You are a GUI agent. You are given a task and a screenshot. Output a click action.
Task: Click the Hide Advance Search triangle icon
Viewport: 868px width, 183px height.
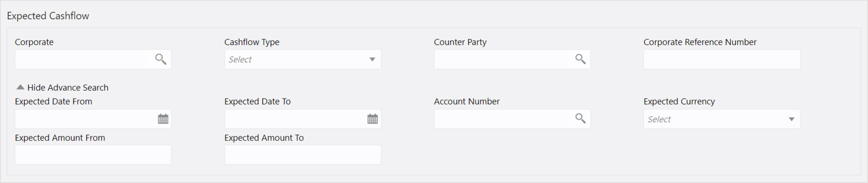coord(20,87)
